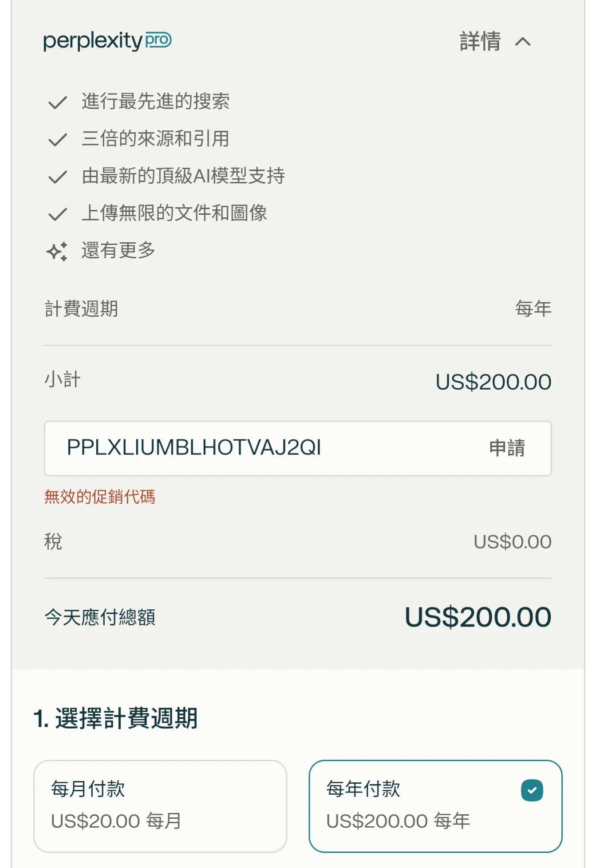Screen dimensions: 596x868
Task: Click the checkmark beside 三倍的來源和引用
Action: click(57, 140)
